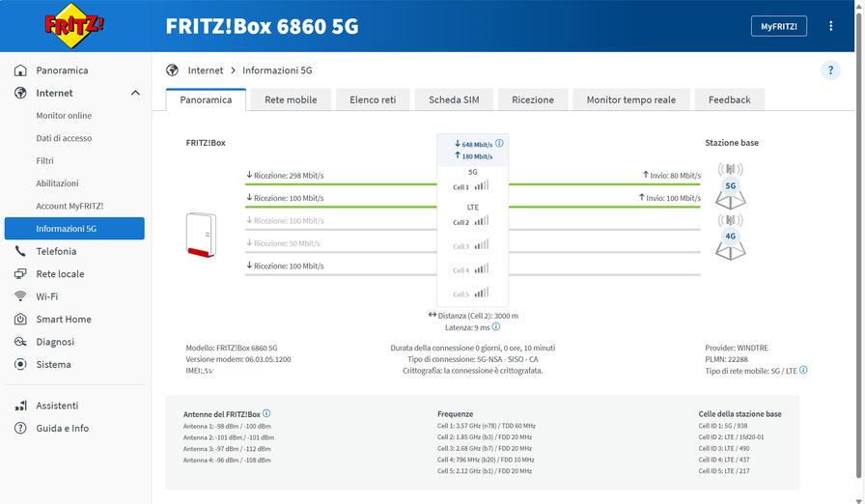Click Cell 2 signal bars icon

click(482, 220)
